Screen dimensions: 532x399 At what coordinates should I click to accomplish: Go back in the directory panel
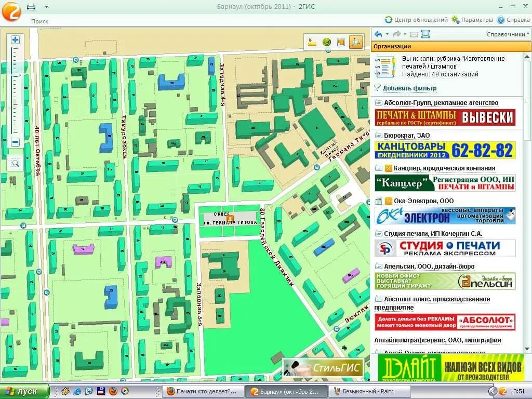[379, 34]
